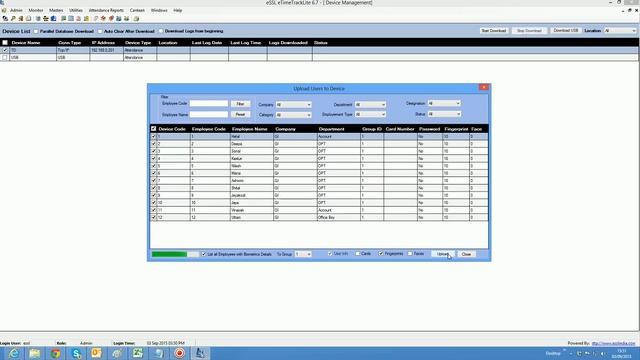Click the last icon of the main toolbar
This screenshot has width=640, height=360.
pos(136,18)
